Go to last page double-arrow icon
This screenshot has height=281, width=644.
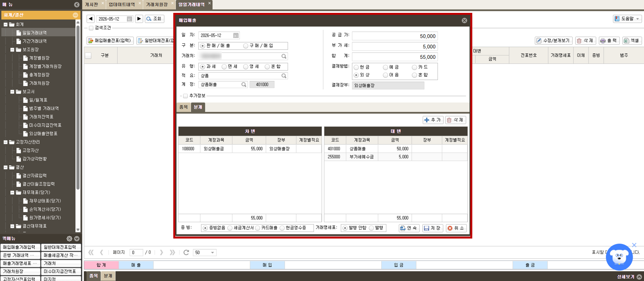point(172,253)
